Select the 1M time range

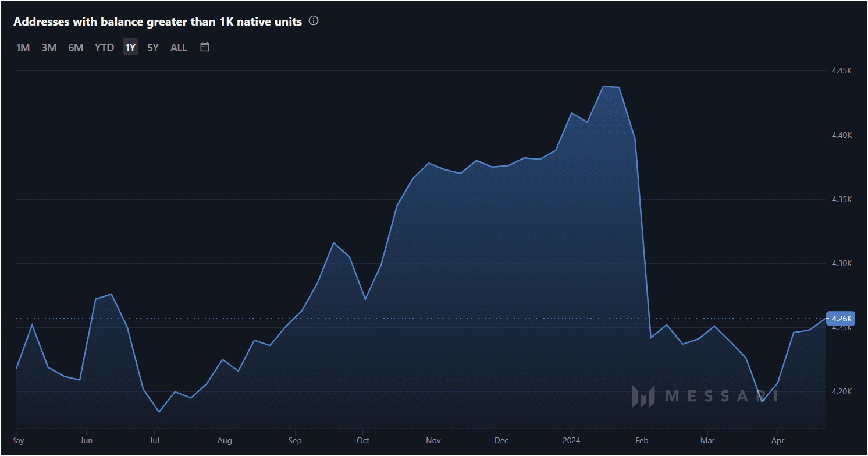click(x=23, y=47)
